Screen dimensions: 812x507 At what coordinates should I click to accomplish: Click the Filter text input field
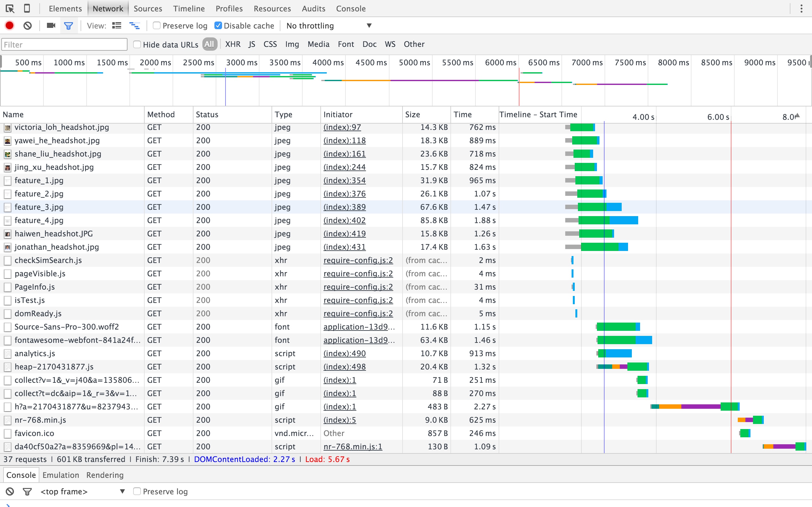click(x=64, y=45)
